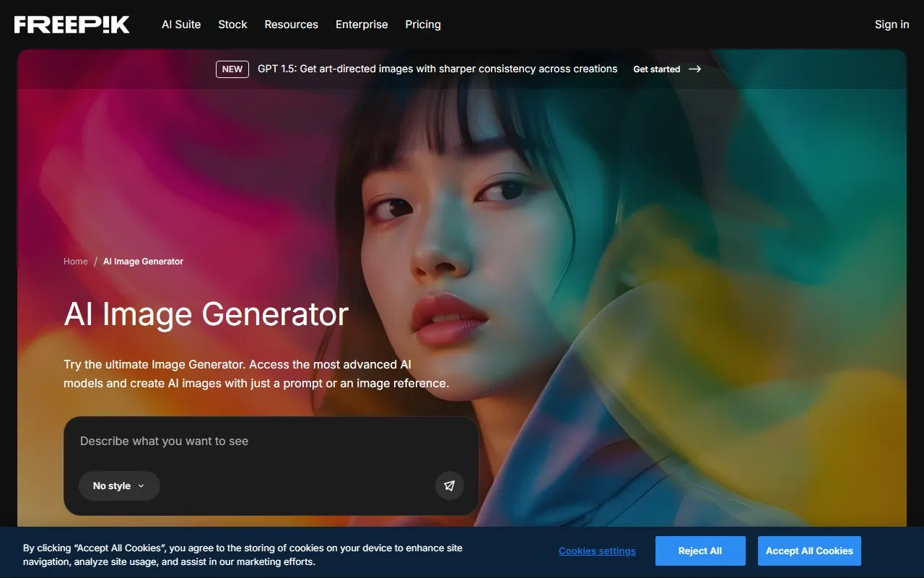The width and height of the screenshot is (924, 578).
Task: Open the Pricing page
Action: [x=422, y=24]
